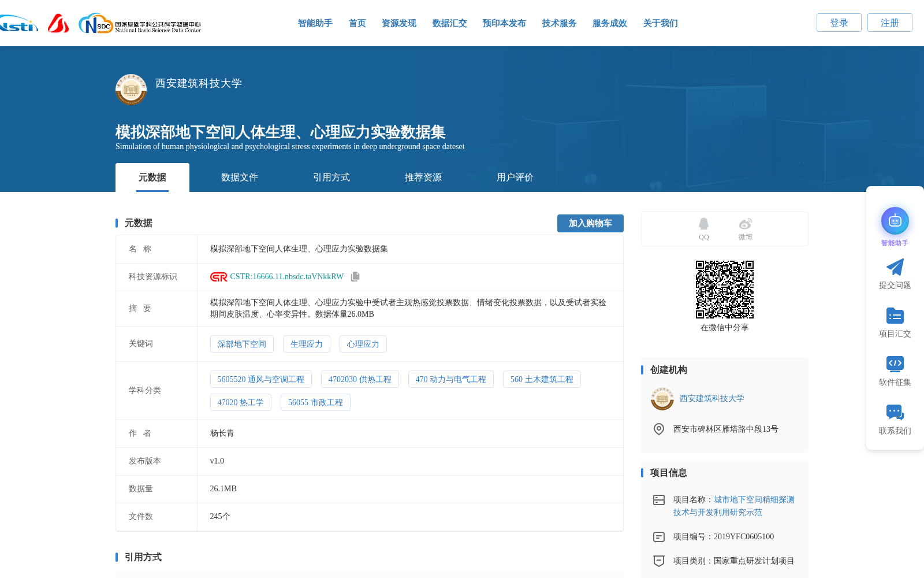Click the 加入购物车 button
Screen dimensions: 924x578
[x=590, y=223]
